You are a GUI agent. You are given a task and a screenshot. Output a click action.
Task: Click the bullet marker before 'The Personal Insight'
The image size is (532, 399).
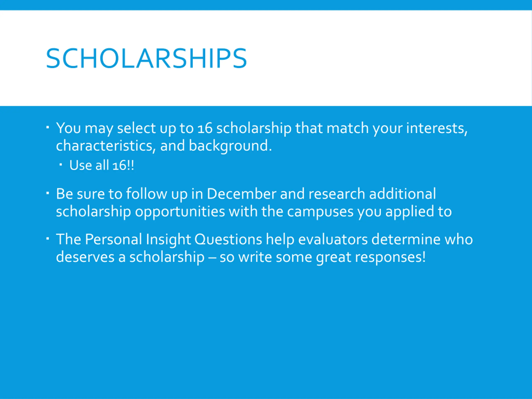click(48, 239)
